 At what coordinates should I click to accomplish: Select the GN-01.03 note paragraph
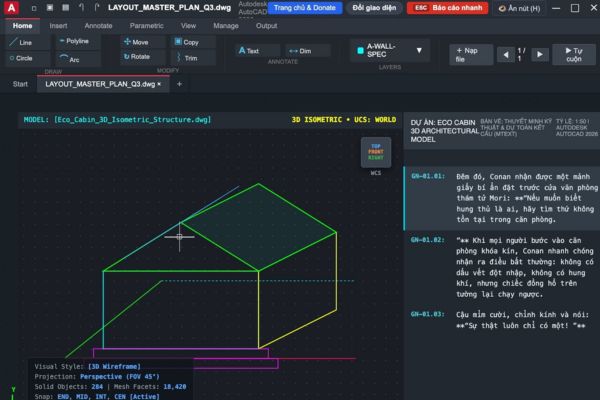[x=502, y=320]
